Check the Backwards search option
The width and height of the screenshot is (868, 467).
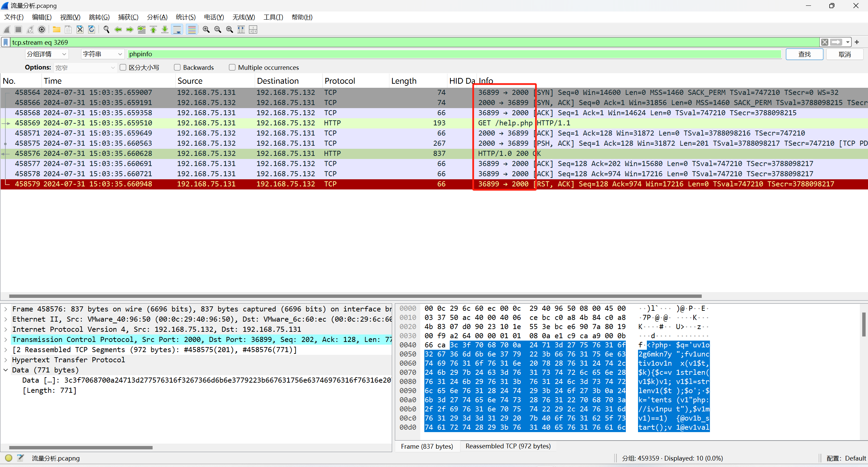click(x=177, y=67)
